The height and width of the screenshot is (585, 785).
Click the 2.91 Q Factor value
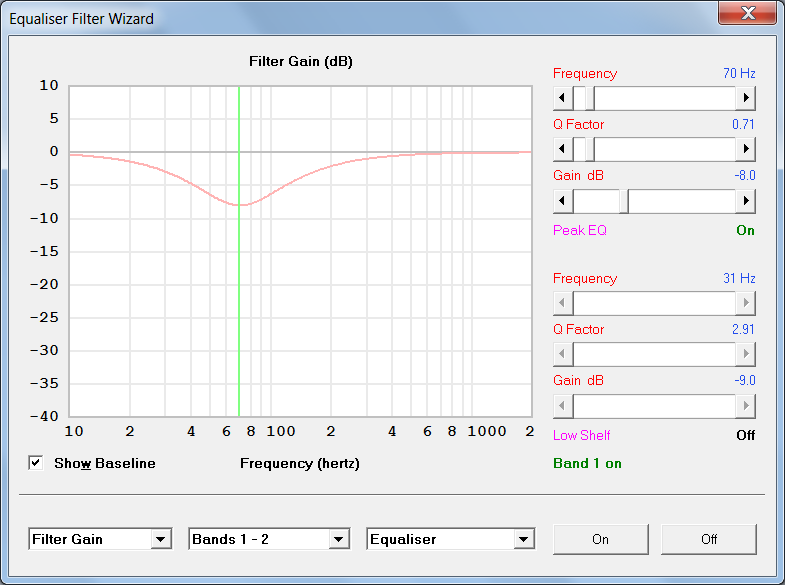(743, 330)
